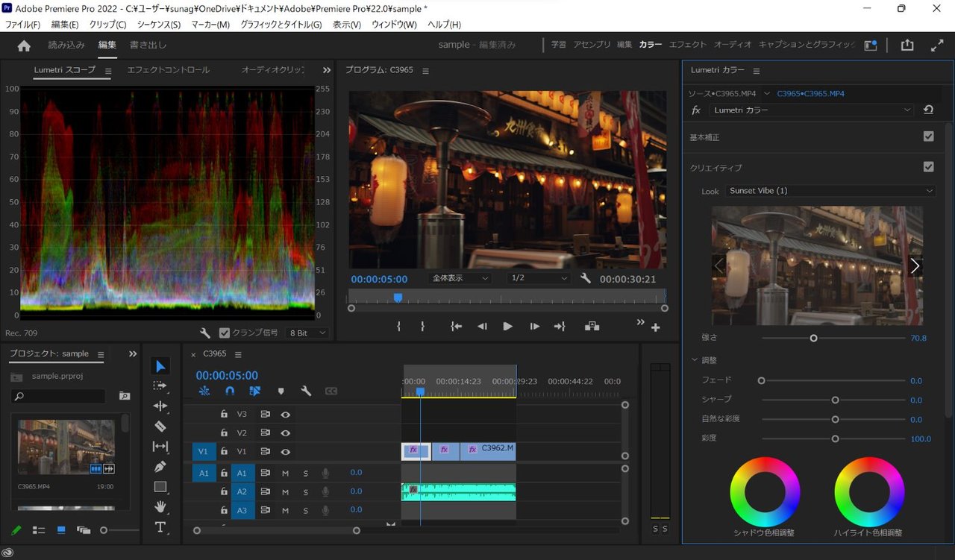Open the Look dropdown showing Sunset Vibe
Screen dimensions: 955x560
pos(830,191)
